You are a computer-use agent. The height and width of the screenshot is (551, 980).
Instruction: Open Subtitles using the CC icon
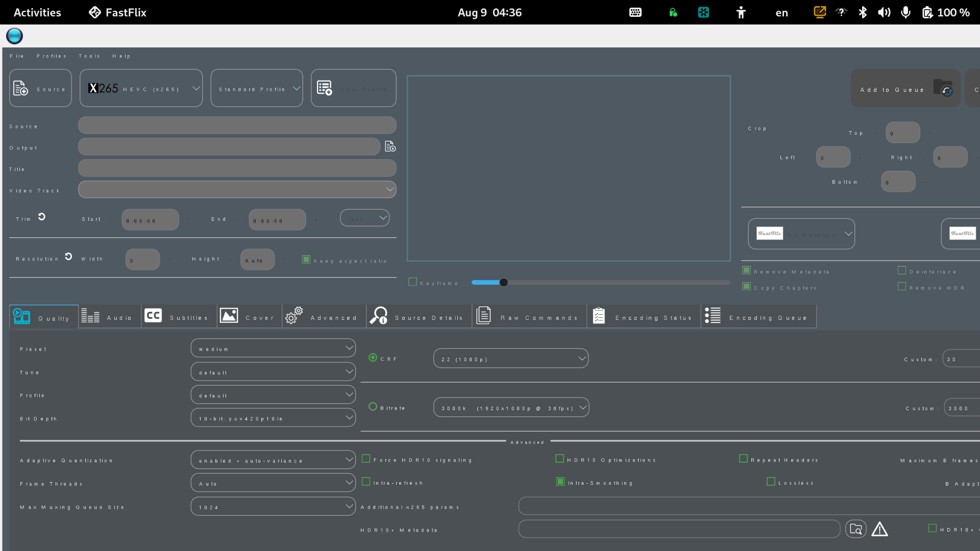click(x=153, y=316)
